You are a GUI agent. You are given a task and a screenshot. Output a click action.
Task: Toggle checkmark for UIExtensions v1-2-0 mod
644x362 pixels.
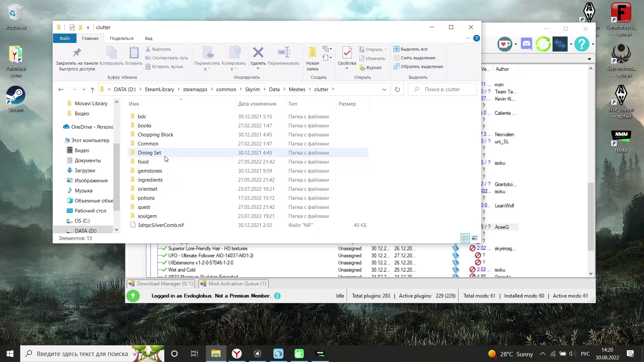point(164,263)
